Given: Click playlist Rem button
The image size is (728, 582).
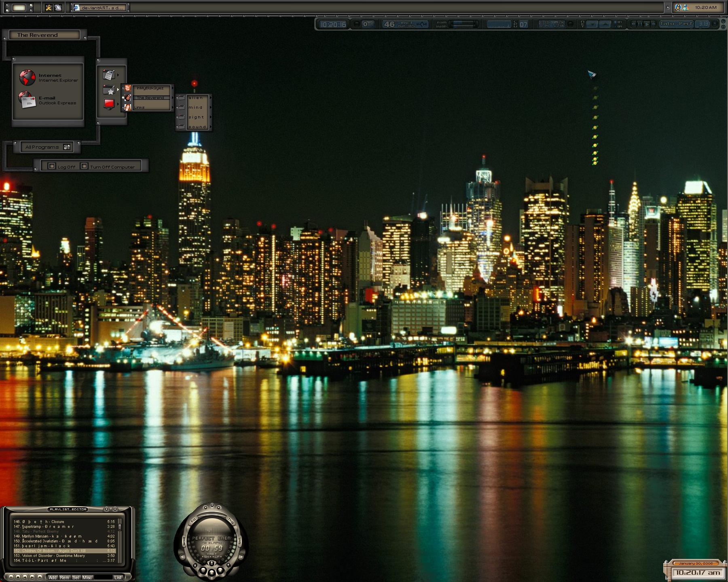Looking at the screenshot, I should (x=65, y=578).
